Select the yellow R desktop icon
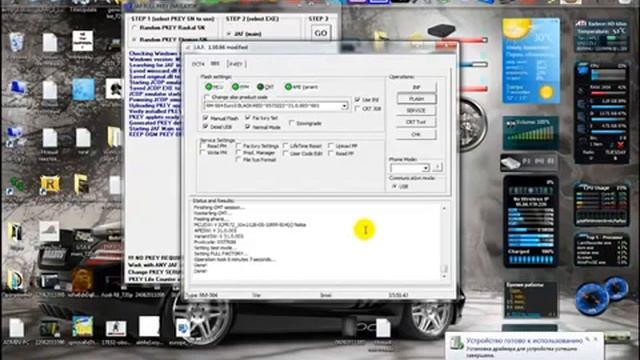 (x=49, y=184)
